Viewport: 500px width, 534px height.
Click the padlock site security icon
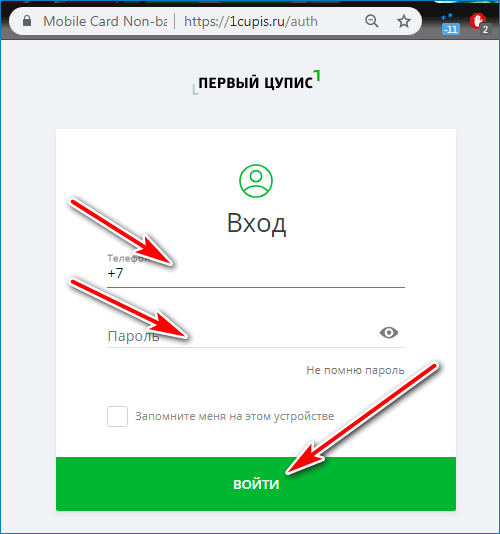(27, 21)
